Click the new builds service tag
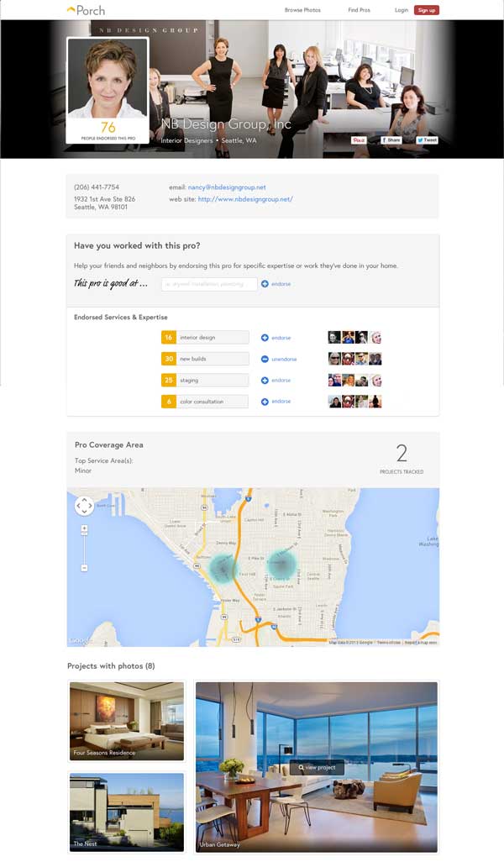The height and width of the screenshot is (862, 504). (205, 359)
